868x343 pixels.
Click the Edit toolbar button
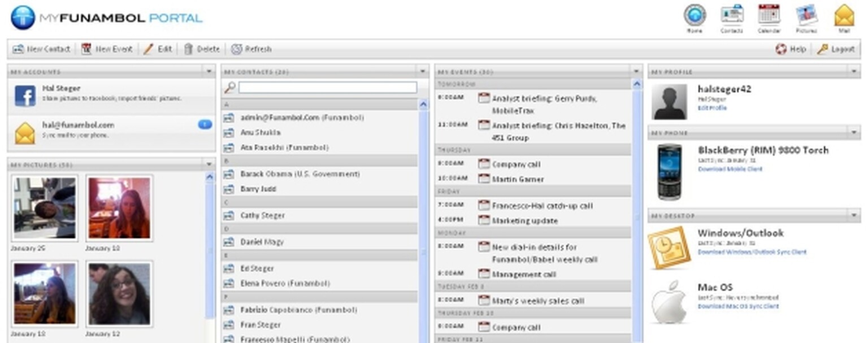pos(158,49)
